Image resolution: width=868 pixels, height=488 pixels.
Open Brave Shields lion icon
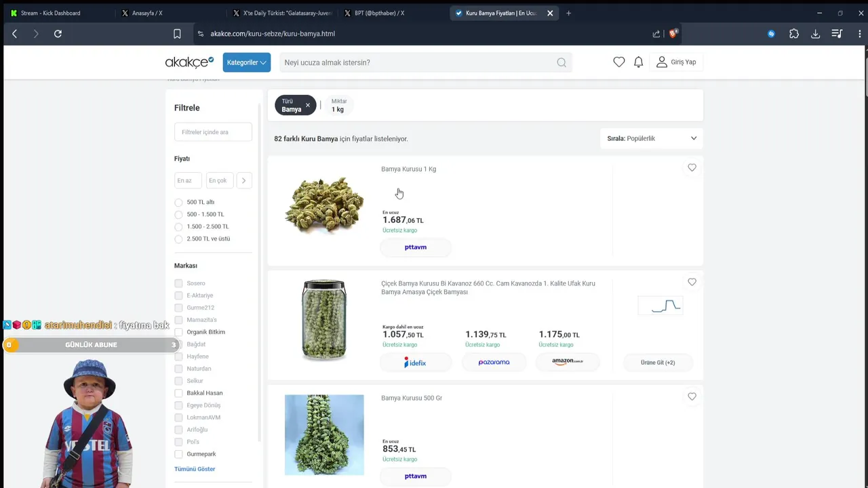point(673,33)
